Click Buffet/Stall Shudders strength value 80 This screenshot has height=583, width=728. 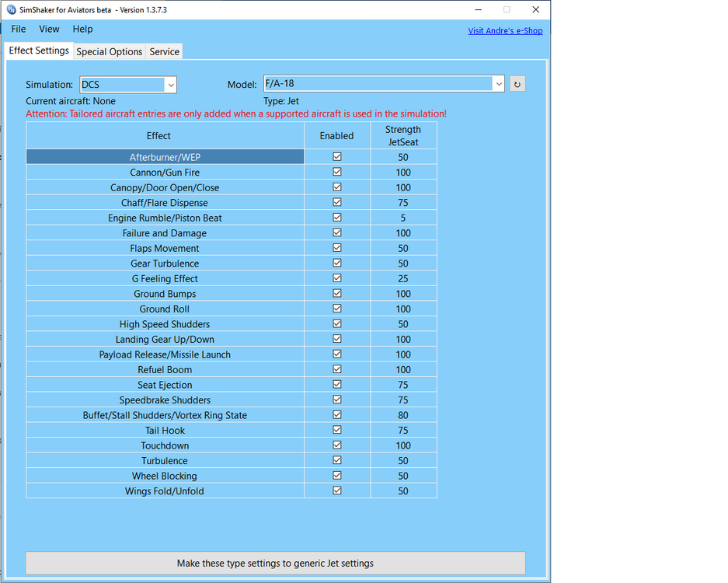click(403, 415)
